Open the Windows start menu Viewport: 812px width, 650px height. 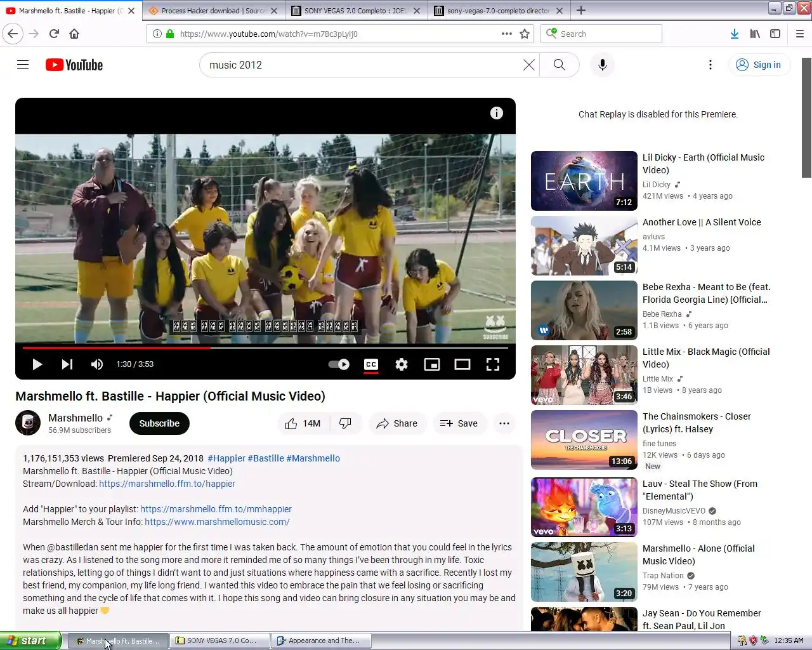(x=30, y=640)
